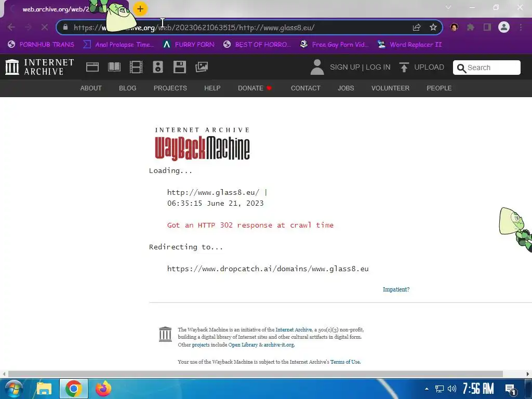Open File Explorer from taskbar
This screenshot has height=399, width=532.
(x=44, y=389)
